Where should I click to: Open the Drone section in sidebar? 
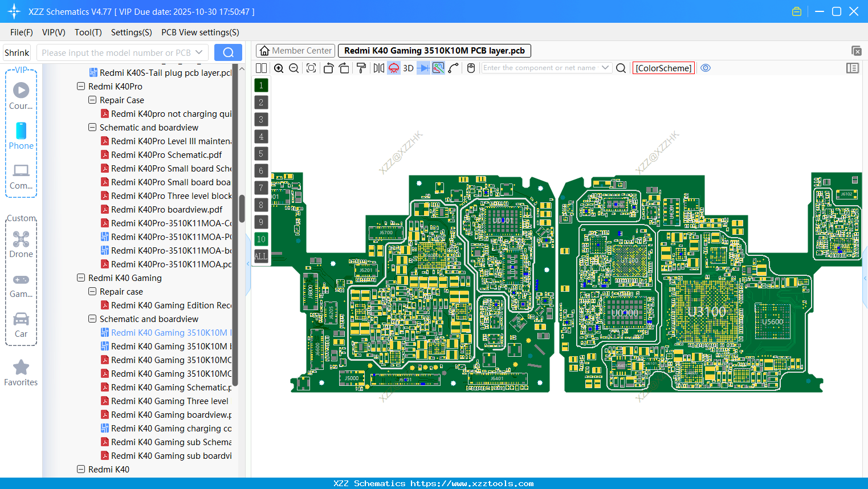(21, 245)
